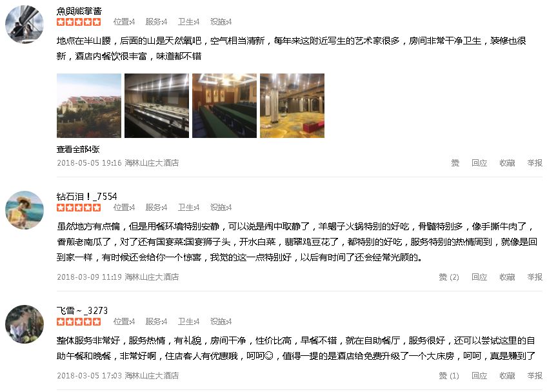Like the 2018-05-05 review with 赞
547x392 pixels.
(455, 163)
